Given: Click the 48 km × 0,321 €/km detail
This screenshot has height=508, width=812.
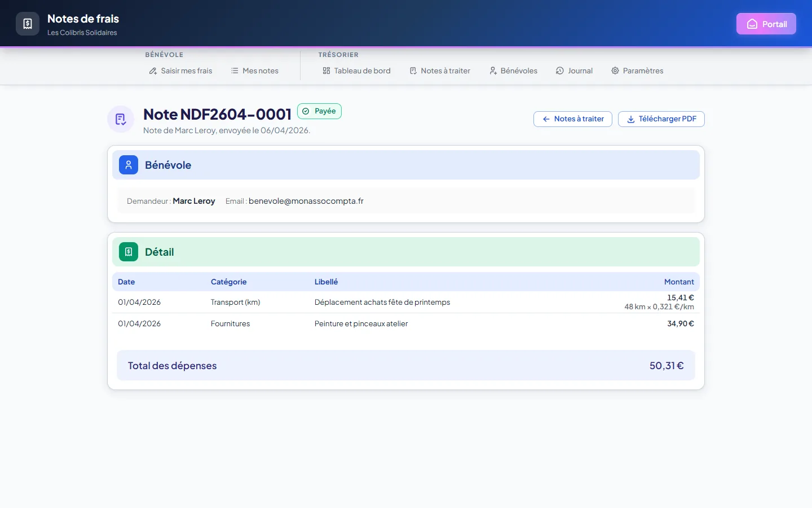Looking at the screenshot, I should (x=659, y=307).
